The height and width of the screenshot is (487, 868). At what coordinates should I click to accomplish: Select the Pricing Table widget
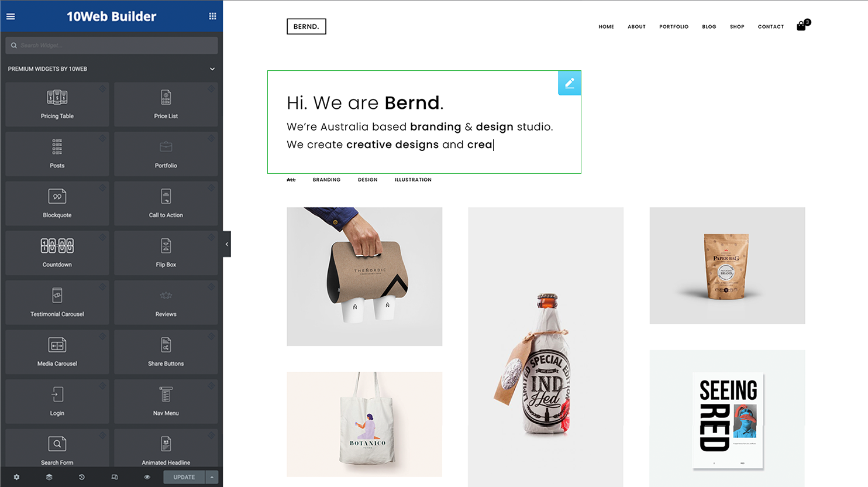(57, 105)
